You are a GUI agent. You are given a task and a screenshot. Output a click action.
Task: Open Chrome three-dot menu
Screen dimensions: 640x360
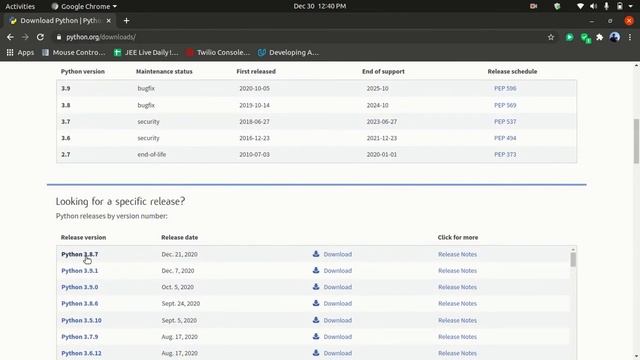[630, 37]
